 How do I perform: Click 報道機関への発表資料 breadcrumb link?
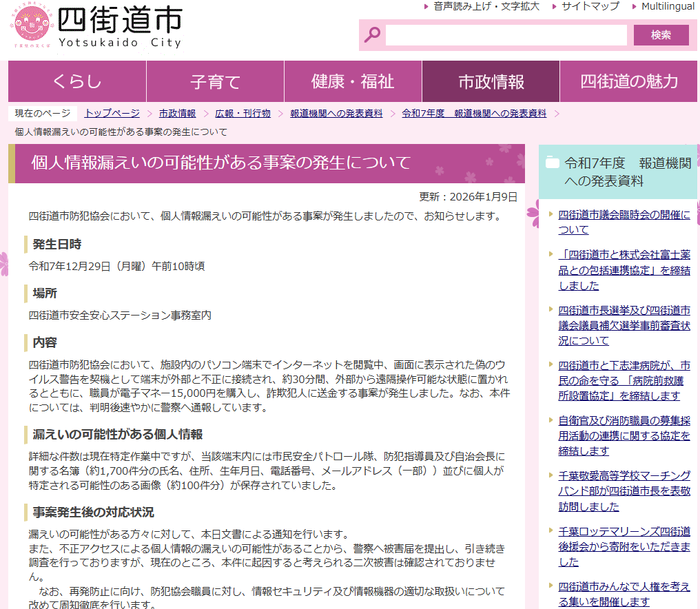[x=336, y=114]
